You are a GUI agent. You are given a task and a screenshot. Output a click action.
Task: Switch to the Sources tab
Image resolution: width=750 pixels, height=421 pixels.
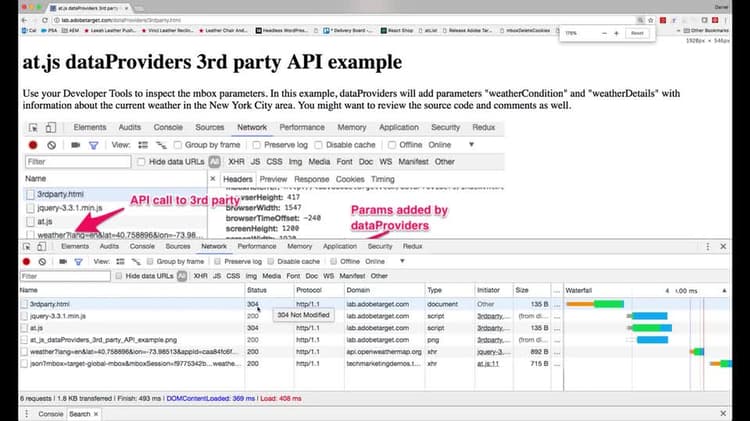click(x=178, y=246)
